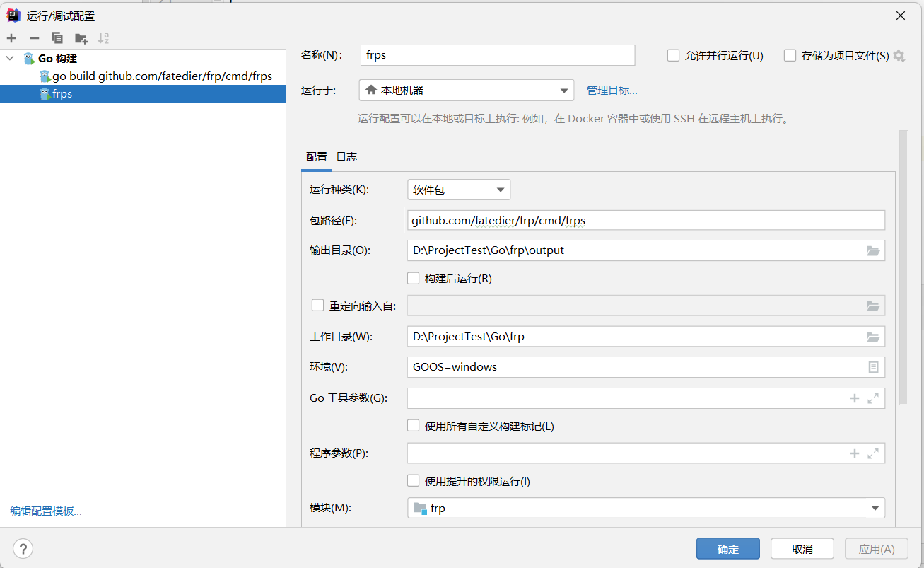
Task: Enable run after build checkbox
Action: pyautogui.click(x=414, y=278)
